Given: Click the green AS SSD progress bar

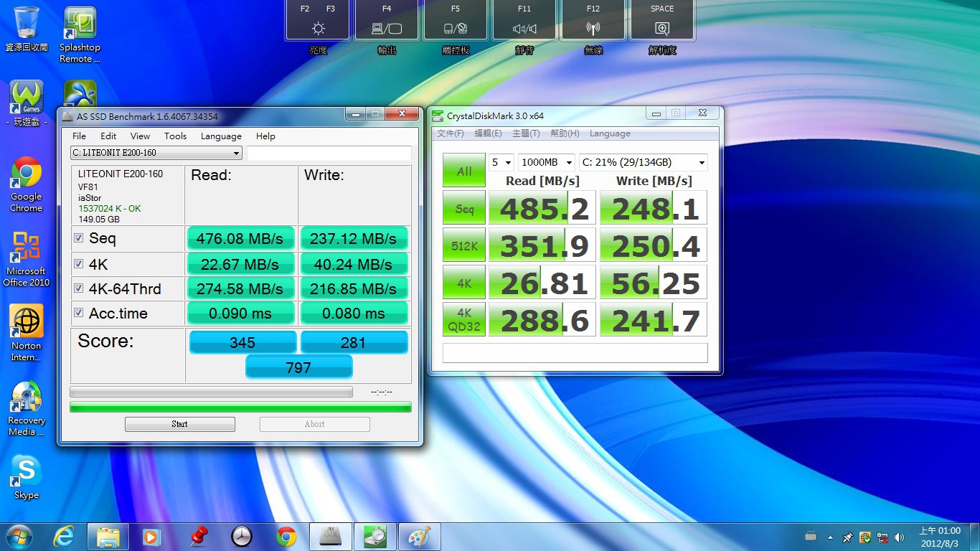Looking at the screenshot, I should [x=240, y=407].
